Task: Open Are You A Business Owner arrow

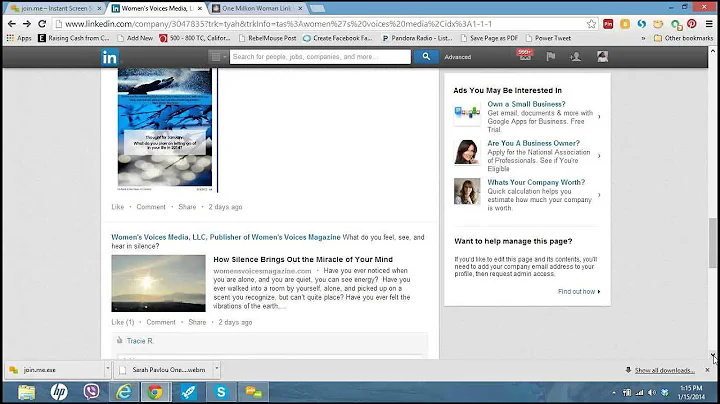Action: (x=599, y=156)
